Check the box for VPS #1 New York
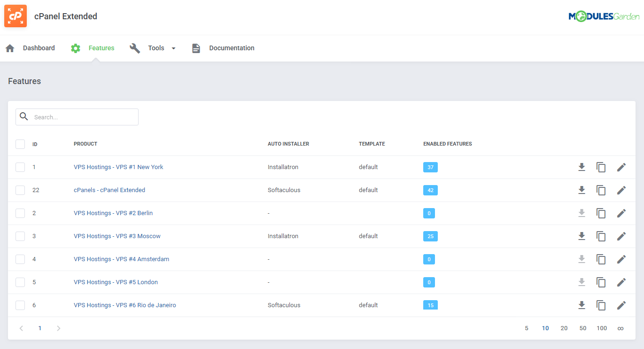Screen dimensions: 644x349 [20, 167]
